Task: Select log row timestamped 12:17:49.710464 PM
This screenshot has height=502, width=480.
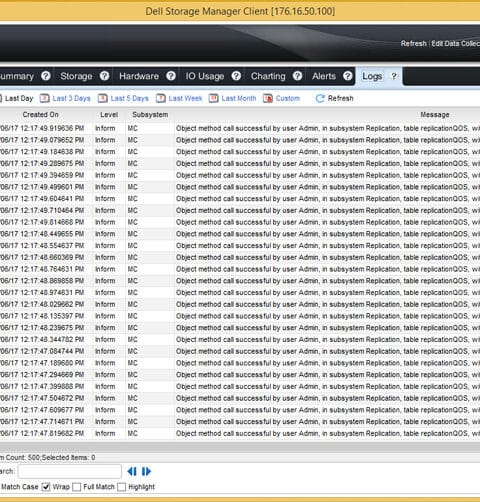Action: tap(240, 210)
